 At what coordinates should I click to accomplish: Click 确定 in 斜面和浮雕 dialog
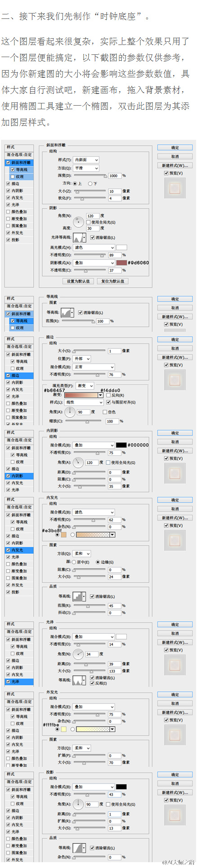pos(175,147)
